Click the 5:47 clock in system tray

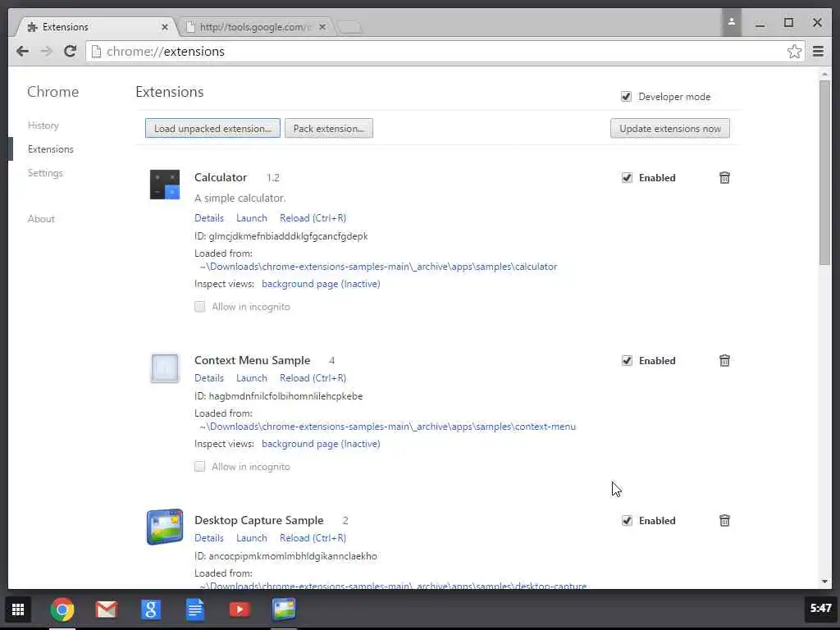pyautogui.click(x=820, y=609)
